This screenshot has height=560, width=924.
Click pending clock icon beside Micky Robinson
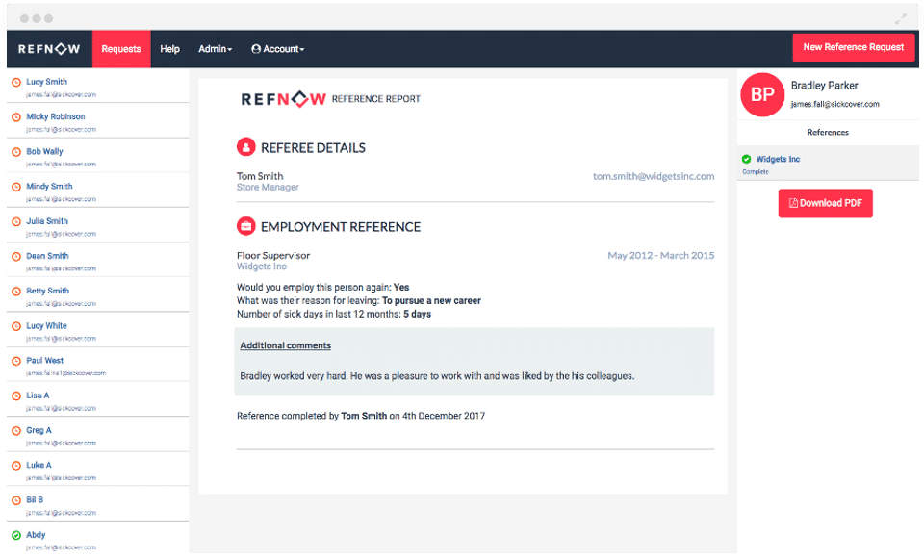(x=16, y=117)
